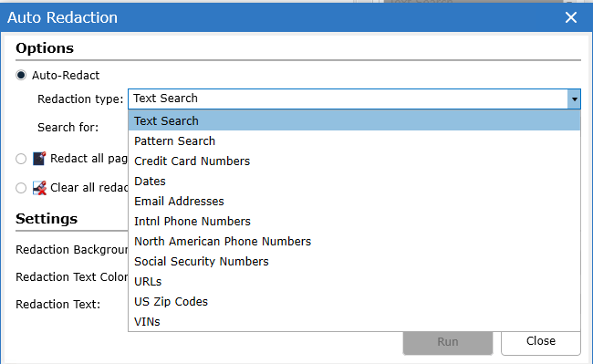Click the Clear all redactions eraser icon

point(39,188)
